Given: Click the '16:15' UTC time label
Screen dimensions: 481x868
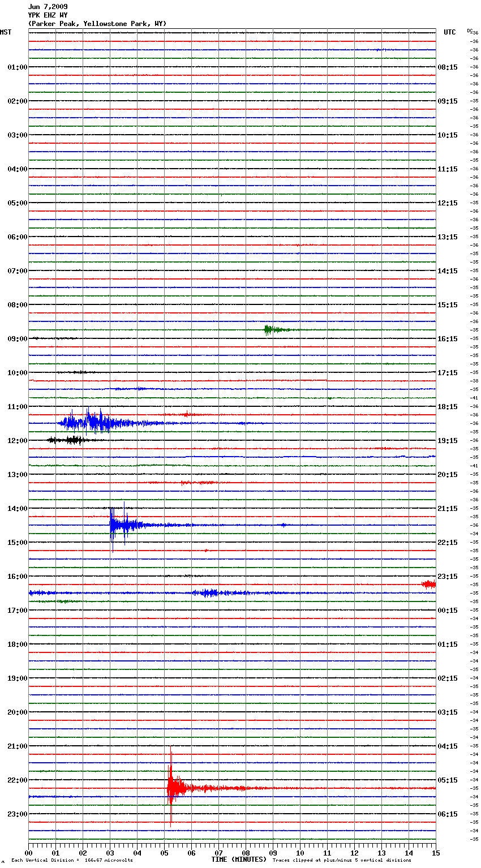Looking at the screenshot, I should coord(448,339).
